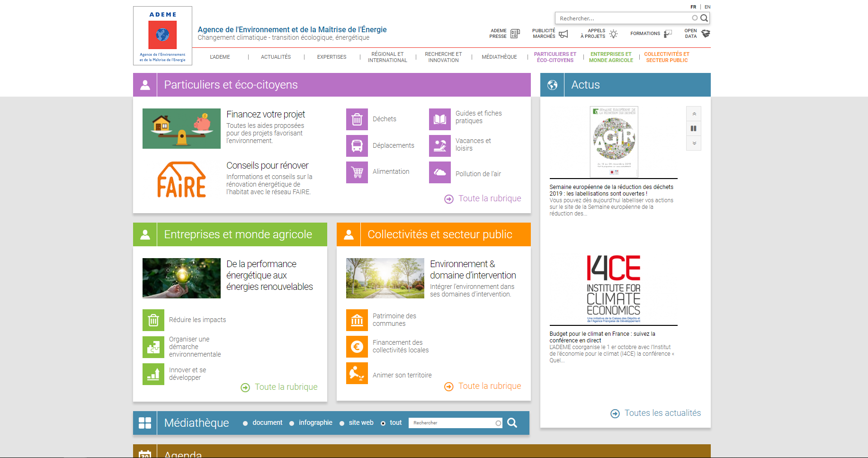Open the tree-lined path thumbnail
The width and height of the screenshot is (868, 458).
pyautogui.click(x=385, y=278)
